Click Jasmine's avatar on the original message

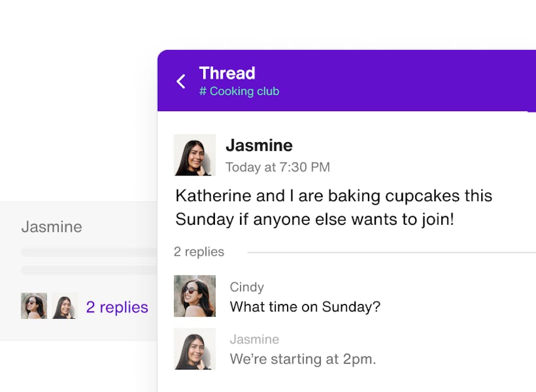click(x=195, y=155)
